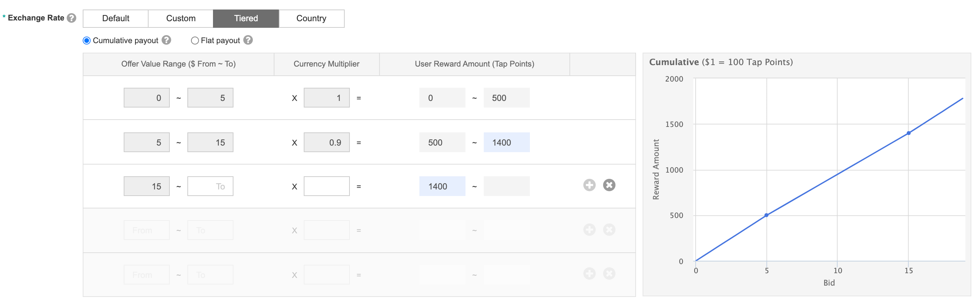Select the Tiered exchange rate tab

[246, 18]
